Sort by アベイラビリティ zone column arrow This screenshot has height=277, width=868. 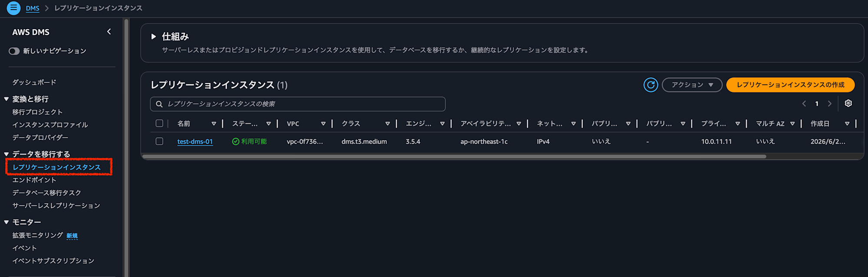[x=519, y=124]
